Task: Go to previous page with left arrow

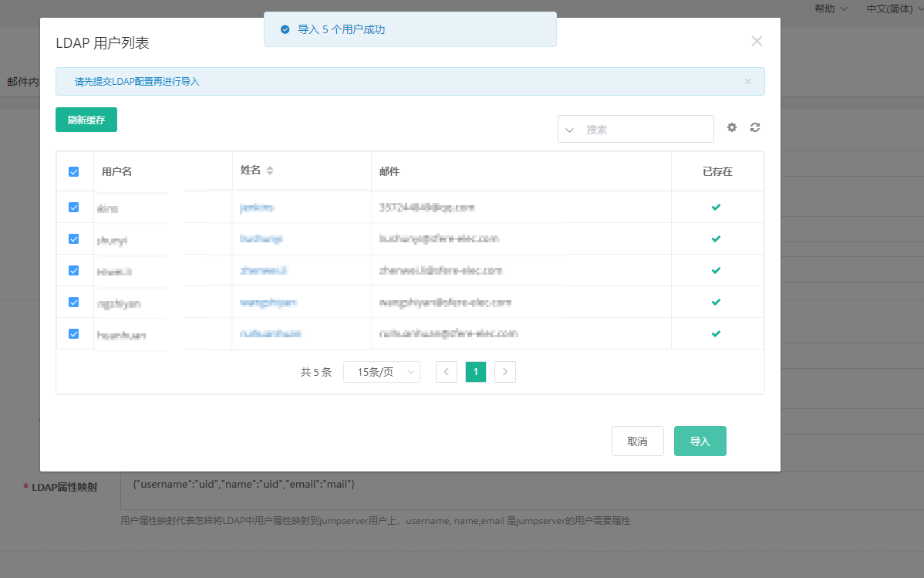Action: pyautogui.click(x=446, y=371)
